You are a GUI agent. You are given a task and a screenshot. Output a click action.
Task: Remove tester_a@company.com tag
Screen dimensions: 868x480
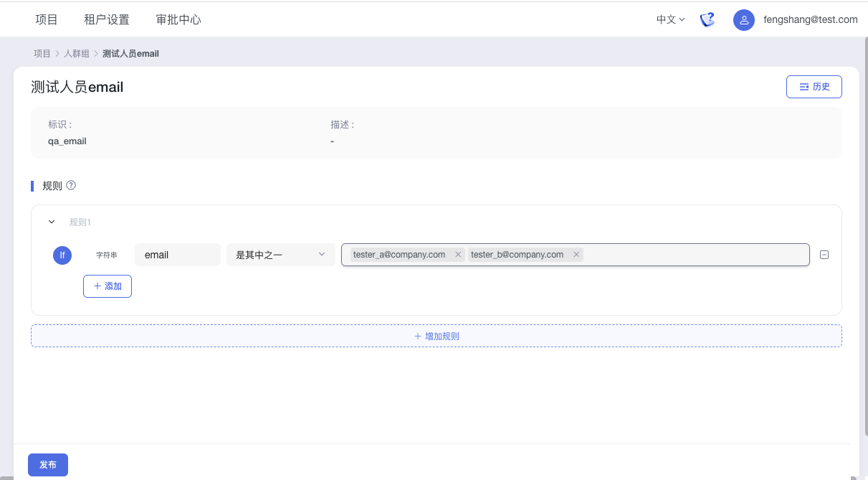[458, 255]
